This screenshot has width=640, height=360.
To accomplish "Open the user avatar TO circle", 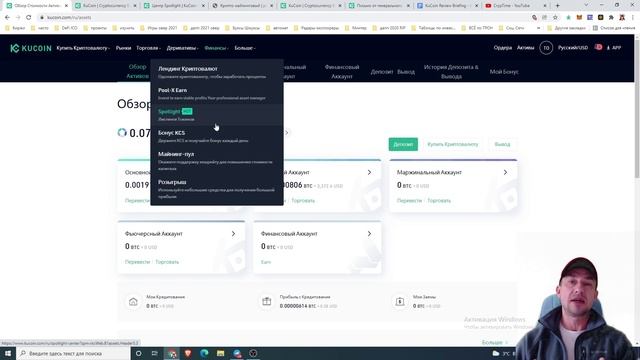I will [546, 48].
